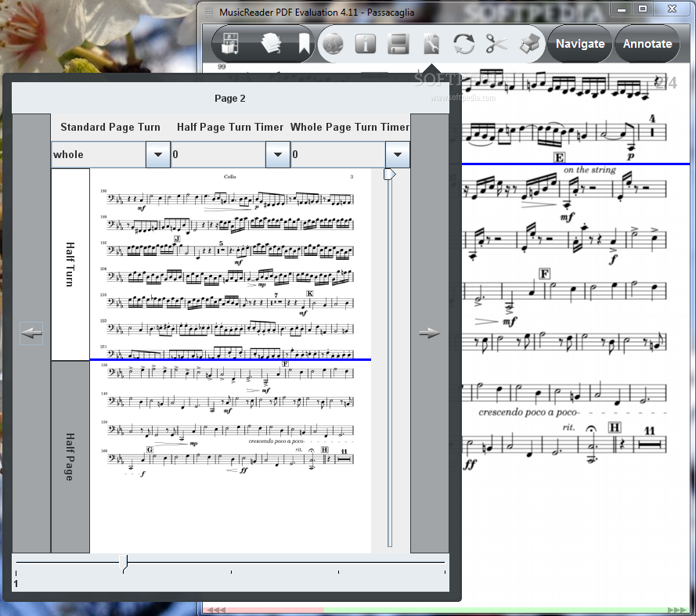Screen dimensions: 696x616
Task: Open the wrench page settings icon
Action: pyautogui.click(x=431, y=44)
